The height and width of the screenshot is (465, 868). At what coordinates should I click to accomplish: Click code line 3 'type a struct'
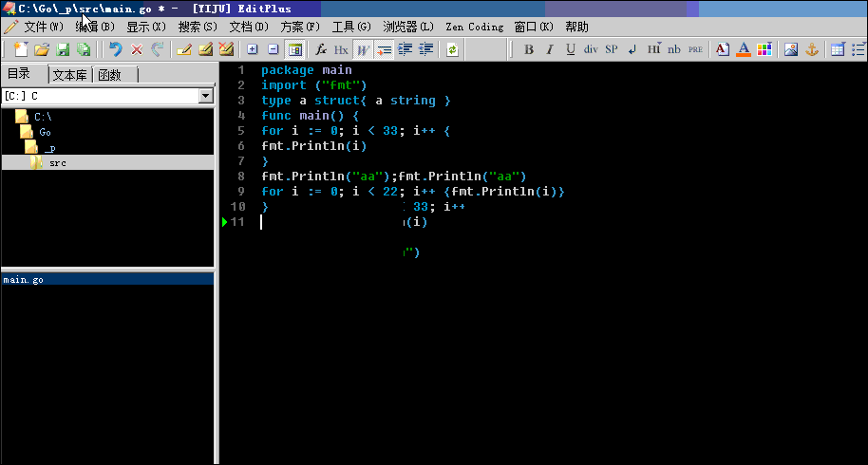355,101
